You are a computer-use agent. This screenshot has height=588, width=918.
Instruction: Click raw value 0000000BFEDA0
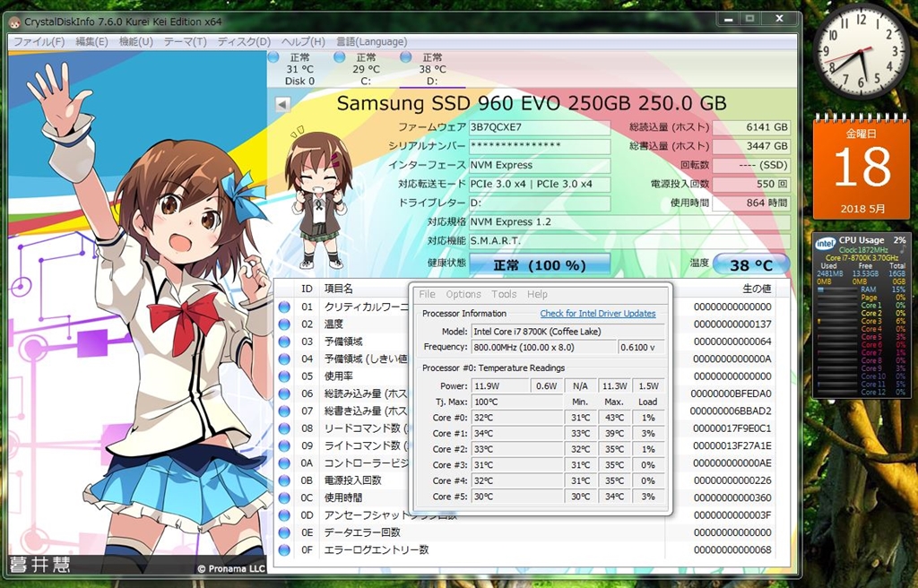click(x=732, y=393)
